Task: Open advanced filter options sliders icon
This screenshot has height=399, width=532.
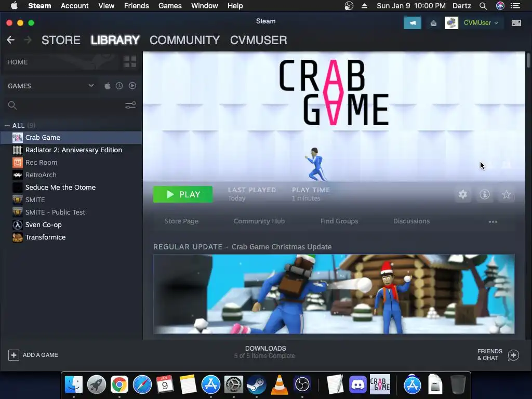Action: [x=130, y=105]
